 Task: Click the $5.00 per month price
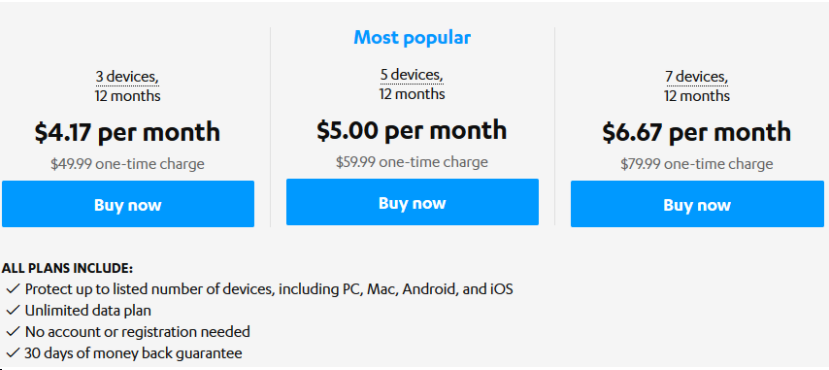(412, 130)
